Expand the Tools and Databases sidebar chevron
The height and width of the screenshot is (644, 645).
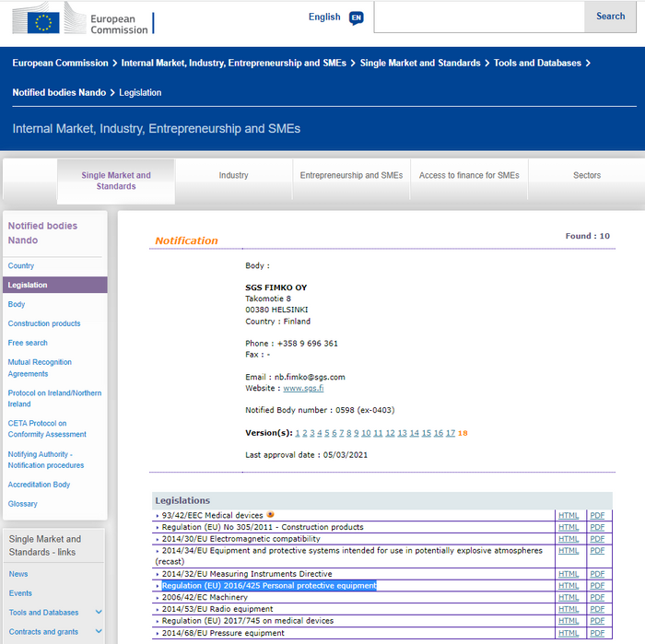tap(99, 613)
